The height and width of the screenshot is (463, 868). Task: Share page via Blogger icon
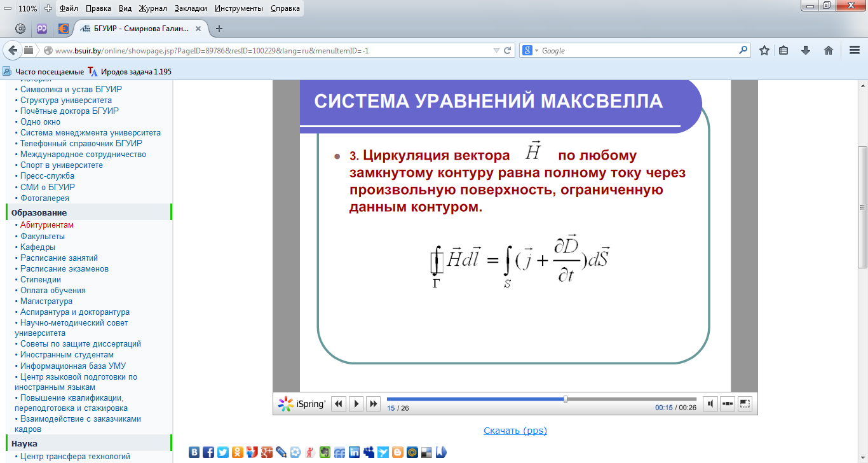[x=398, y=452]
